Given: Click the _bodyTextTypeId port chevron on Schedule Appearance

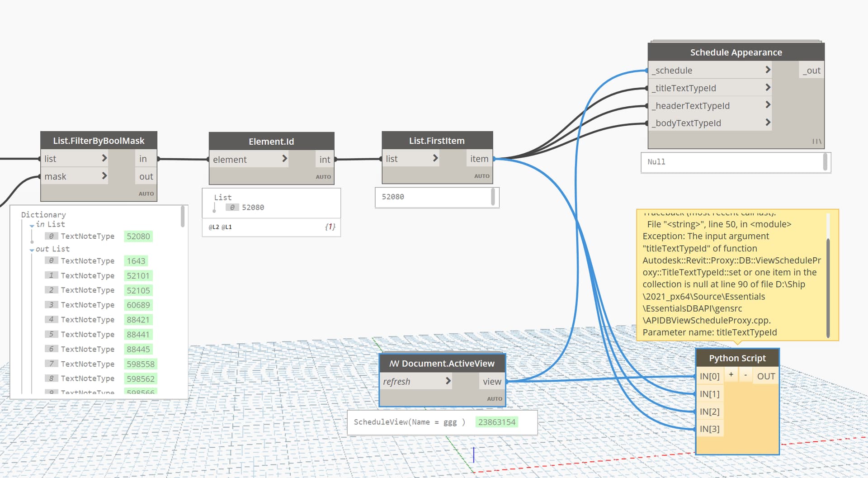Looking at the screenshot, I should (x=767, y=123).
